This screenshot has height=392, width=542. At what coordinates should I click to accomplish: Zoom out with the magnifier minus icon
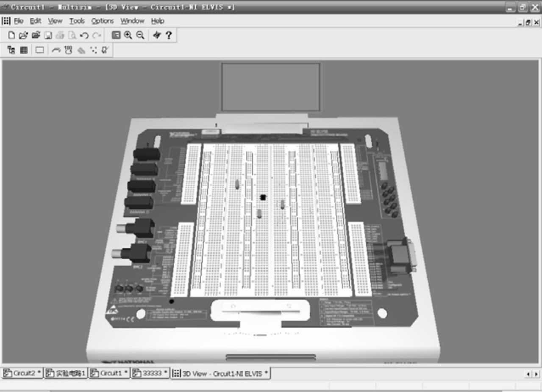[140, 36]
